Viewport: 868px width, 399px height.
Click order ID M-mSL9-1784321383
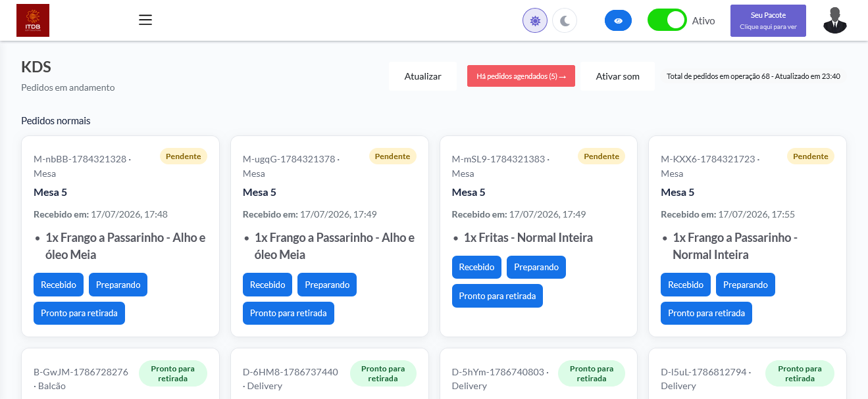[x=498, y=159]
